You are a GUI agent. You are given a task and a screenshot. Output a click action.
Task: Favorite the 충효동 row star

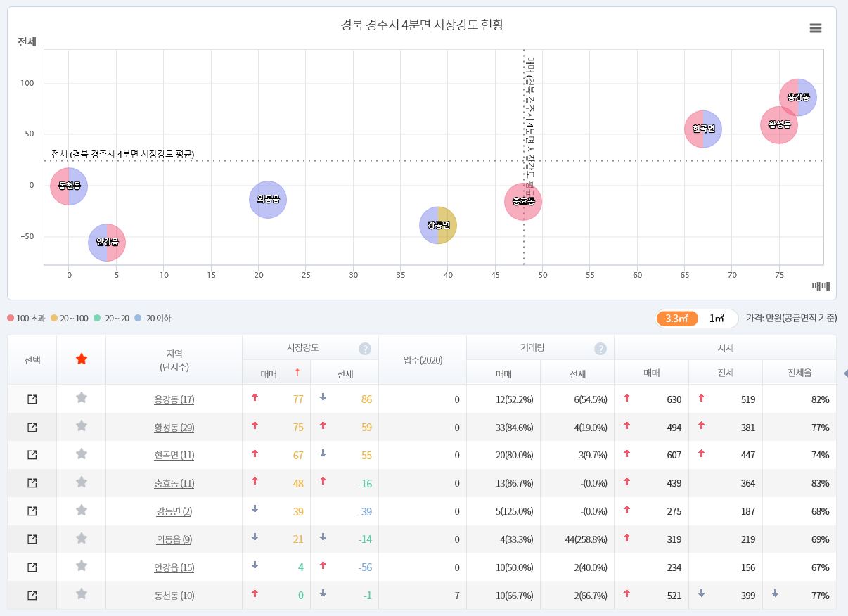(82, 482)
